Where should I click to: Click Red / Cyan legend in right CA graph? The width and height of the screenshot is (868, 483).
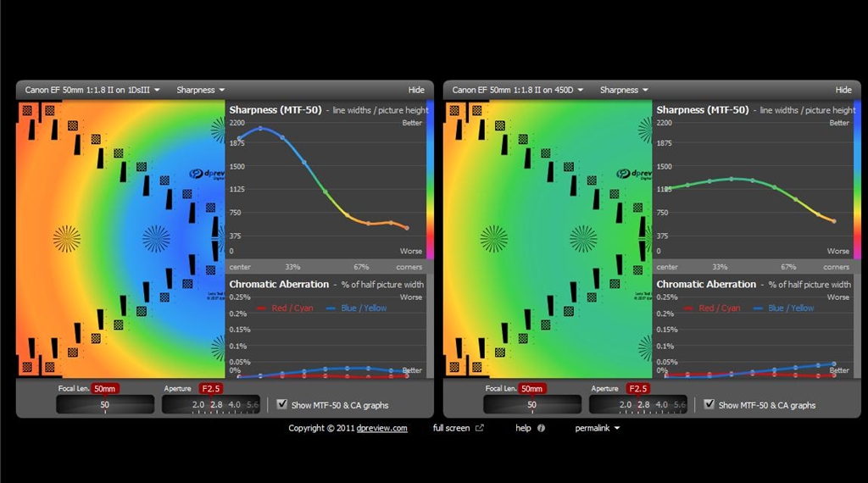[x=712, y=308]
